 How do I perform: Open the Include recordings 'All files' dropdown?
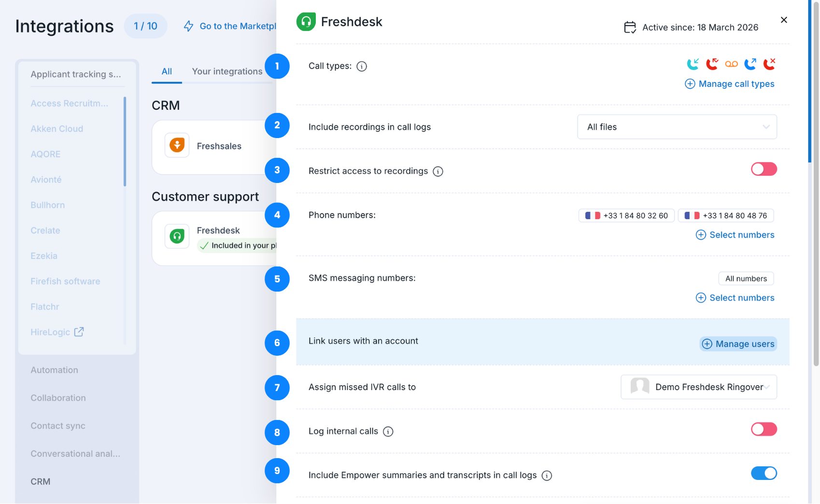click(677, 127)
